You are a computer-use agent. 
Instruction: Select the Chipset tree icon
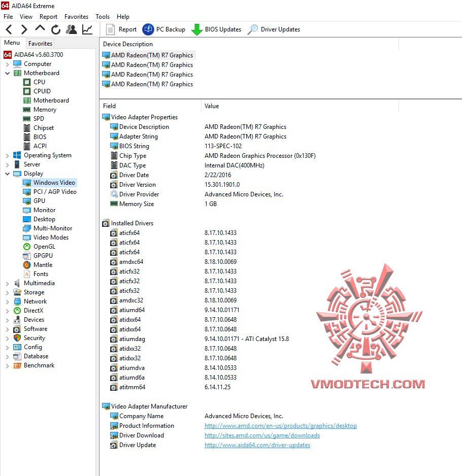coord(27,128)
